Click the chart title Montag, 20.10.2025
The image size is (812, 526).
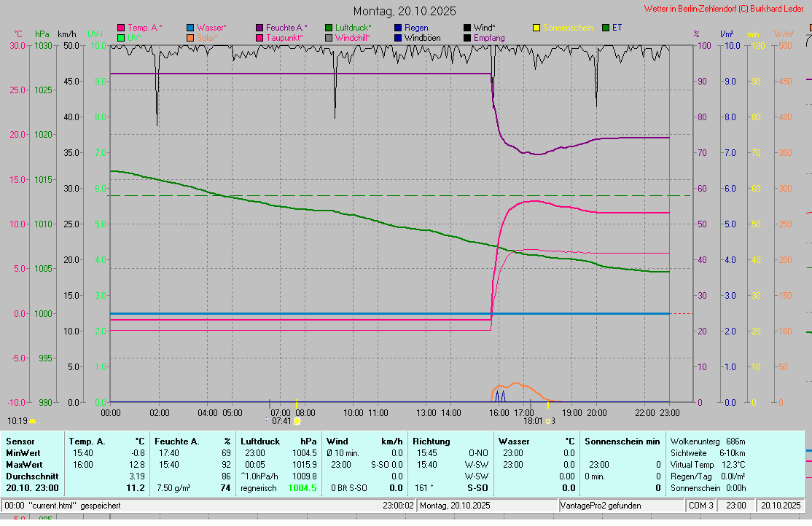pos(405,11)
